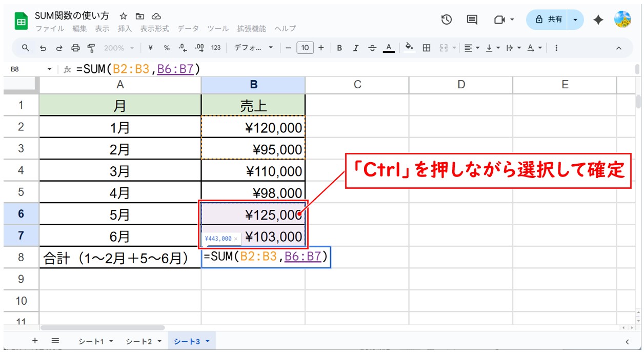Star this spreadsheet document
The width and height of the screenshot is (644, 352).
coord(124,16)
